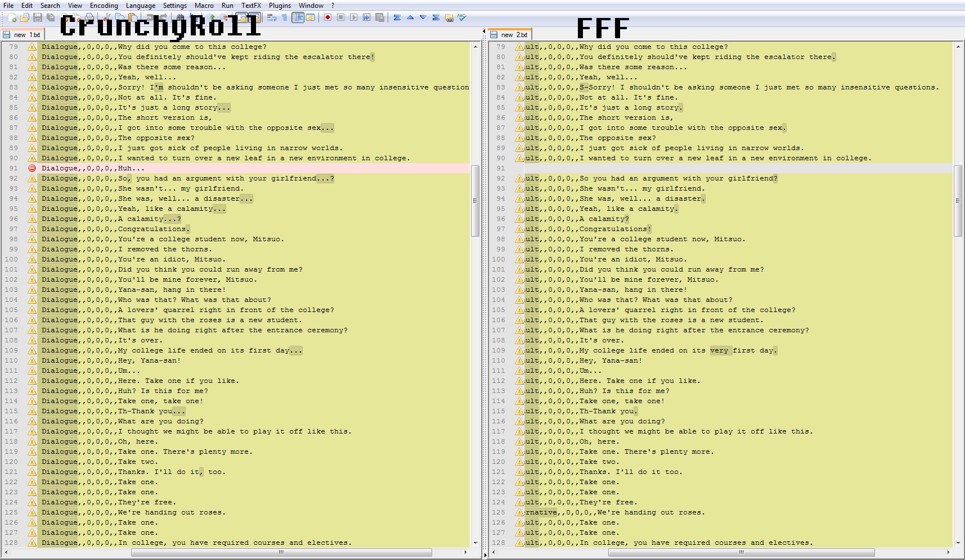Click right pane scroll-up arrow
Image resolution: width=965 pixels, height=560 pixels.
click(x=958, y=47)
